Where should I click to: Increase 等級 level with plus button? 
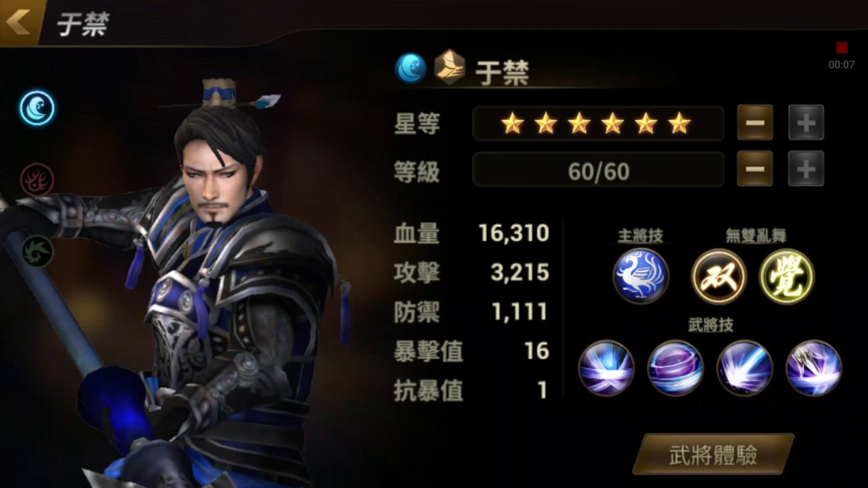(806, 169)
